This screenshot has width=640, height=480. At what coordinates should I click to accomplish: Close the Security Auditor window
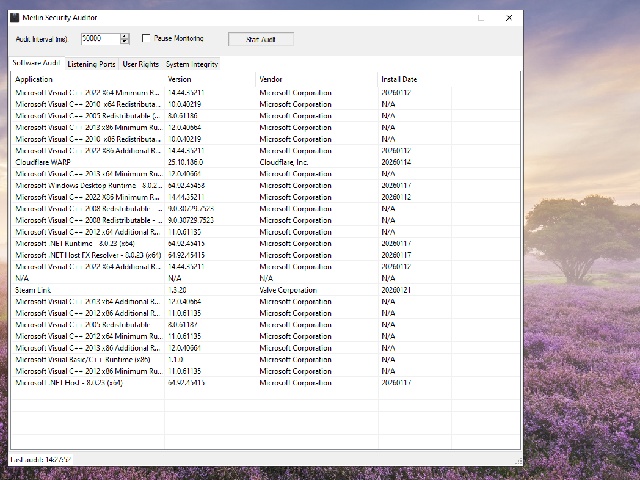[x=509, y=18]
